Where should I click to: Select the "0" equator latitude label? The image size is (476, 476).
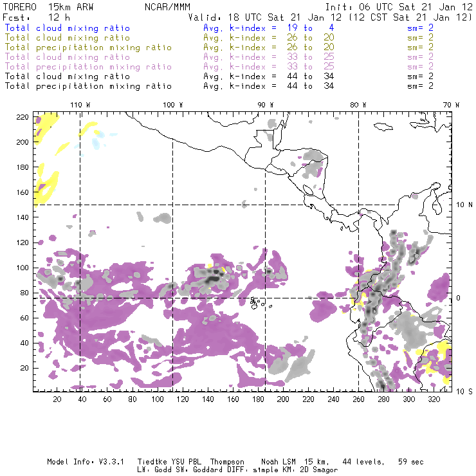tap(459, 298)
